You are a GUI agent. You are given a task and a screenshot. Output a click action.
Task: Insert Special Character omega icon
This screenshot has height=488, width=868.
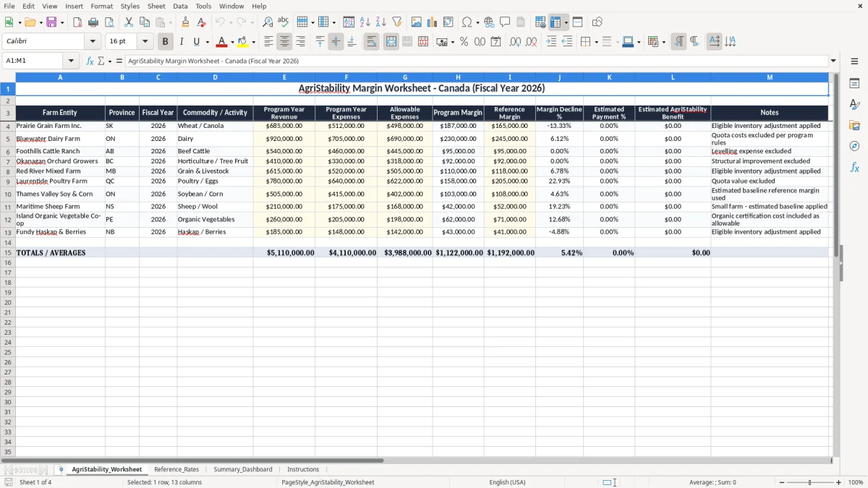click(467, 22)
